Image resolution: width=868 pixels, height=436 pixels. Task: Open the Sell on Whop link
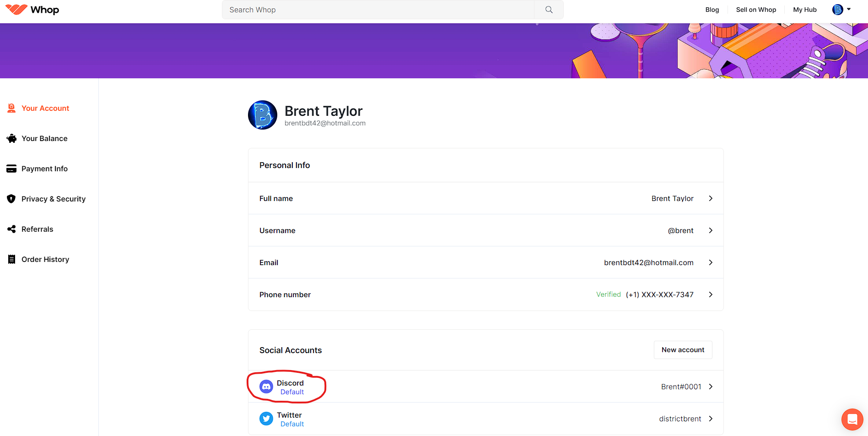pos(756,10)
